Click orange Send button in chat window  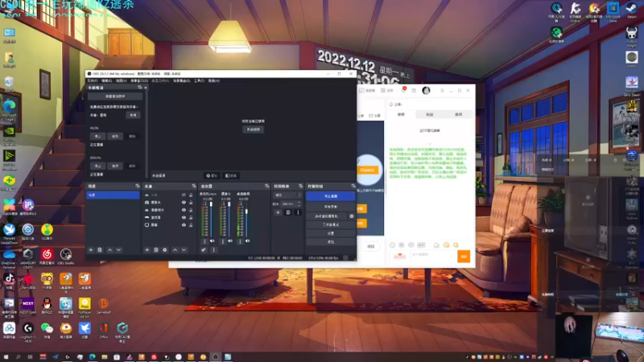point(464,256)
